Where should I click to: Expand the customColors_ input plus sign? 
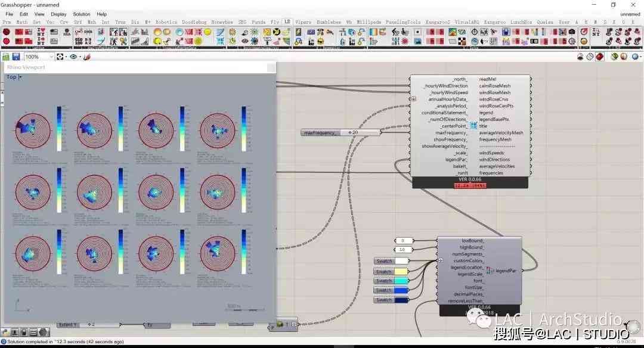(x=440, y=260)
